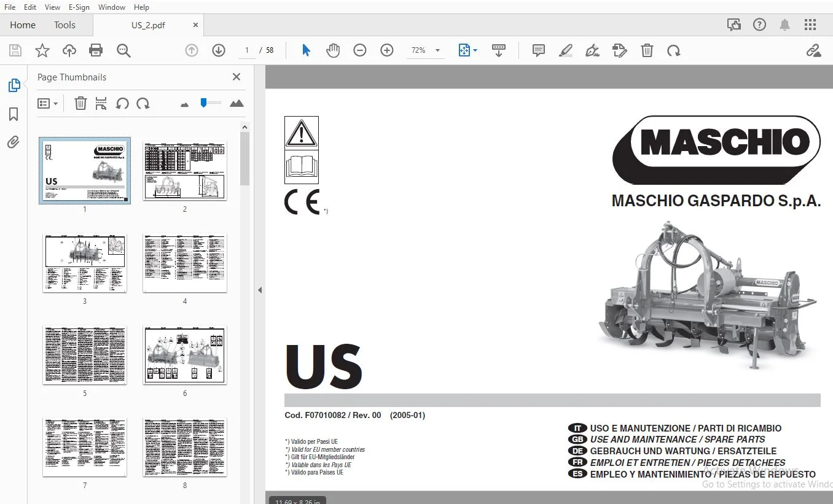Viewport: 833px width, 504px height.
Task: Select the page 1 thumbnail
Action: tap(85, 171)
